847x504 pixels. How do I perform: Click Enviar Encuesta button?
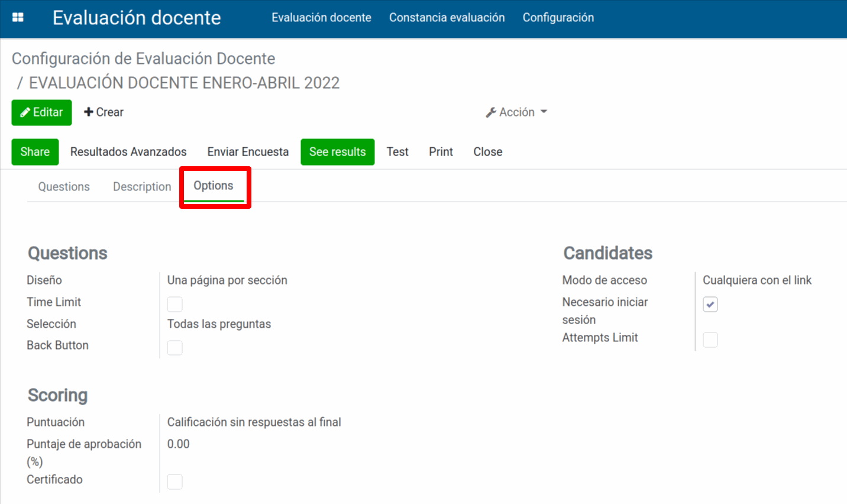pos(248,152)
